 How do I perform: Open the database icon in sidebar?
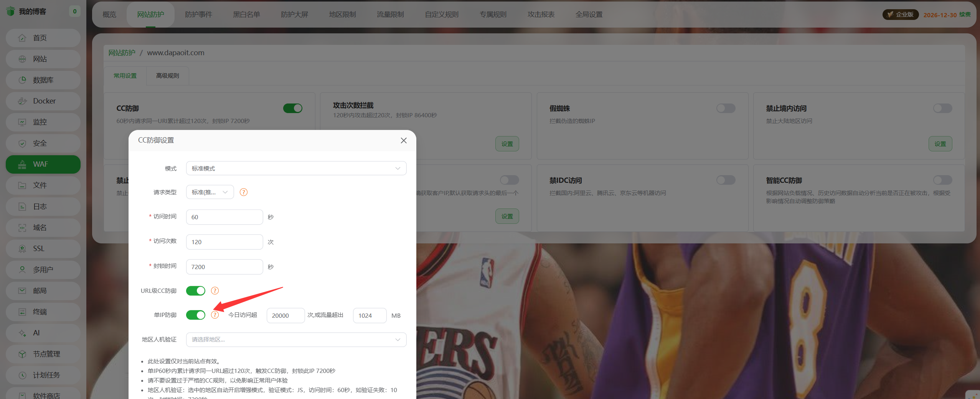[22, 80]
